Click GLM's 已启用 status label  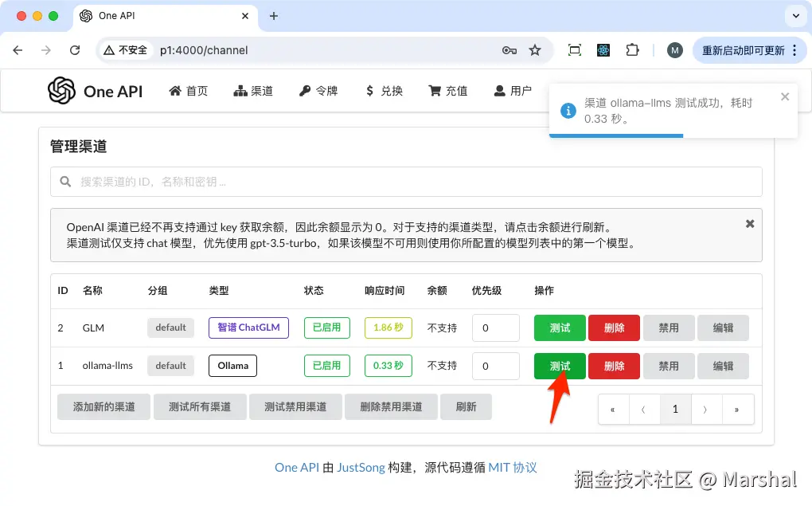(326, 328)
